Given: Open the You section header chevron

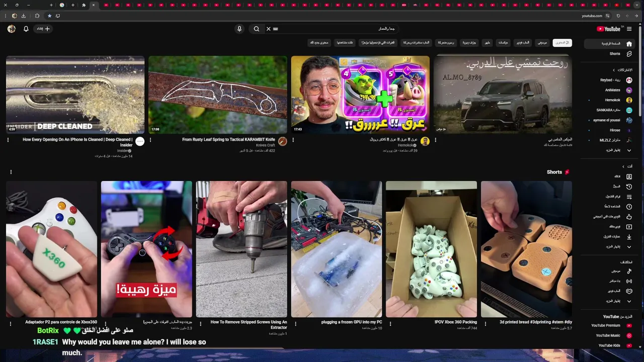Looking at the screenshot, I should 623,166.
